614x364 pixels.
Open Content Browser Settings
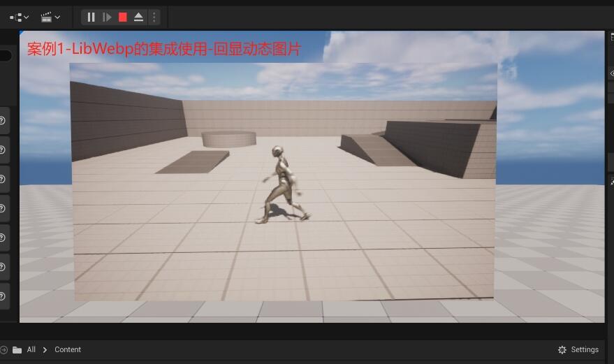(x=578, y=349)
